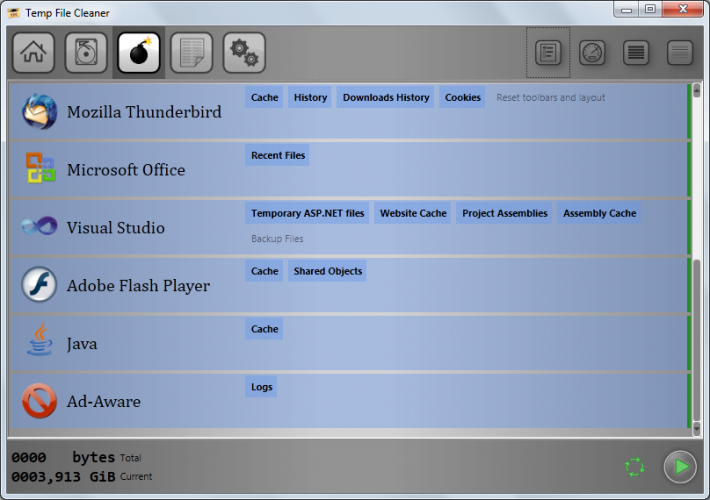The image size is (710, 500).
Task: Toggle Microsoft Office Recent Files option
Action: click(x=278, y=156)
